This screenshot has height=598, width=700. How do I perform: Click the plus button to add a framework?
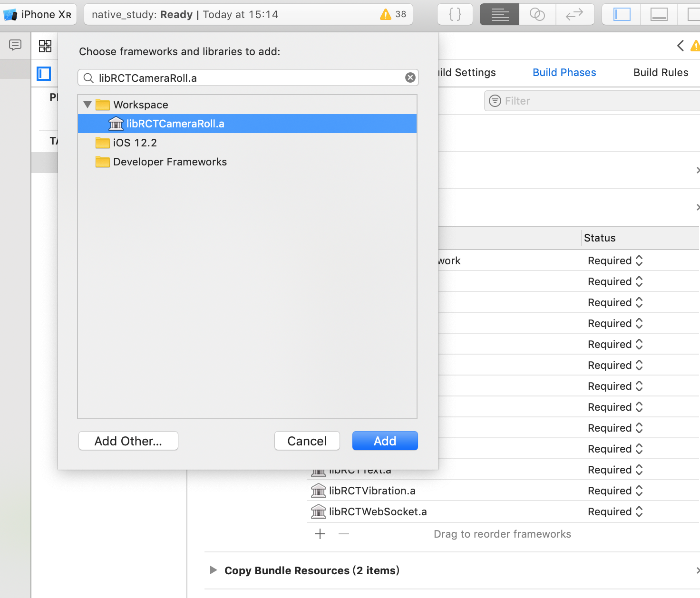[x=320, y=534]
